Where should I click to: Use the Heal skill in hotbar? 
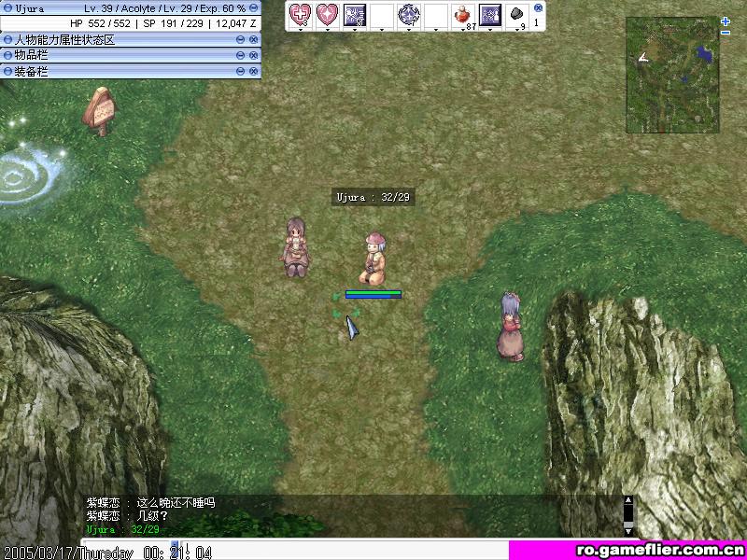[300, 14]
